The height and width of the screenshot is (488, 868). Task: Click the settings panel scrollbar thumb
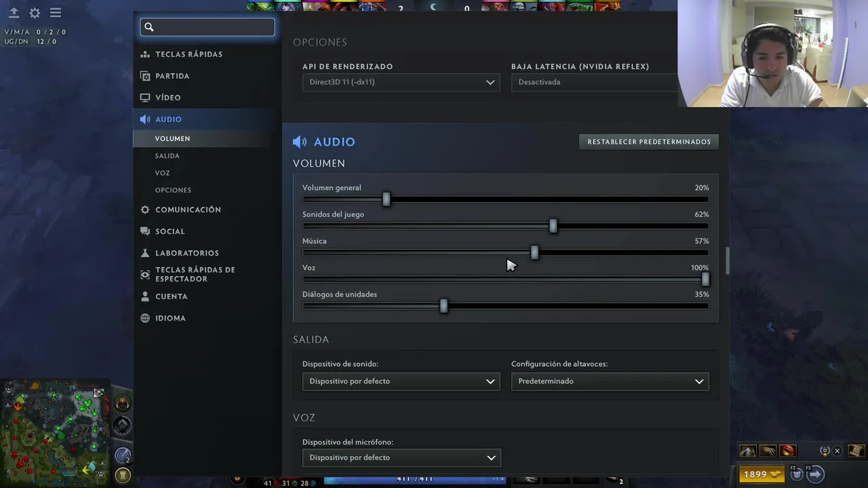[728, 260]
